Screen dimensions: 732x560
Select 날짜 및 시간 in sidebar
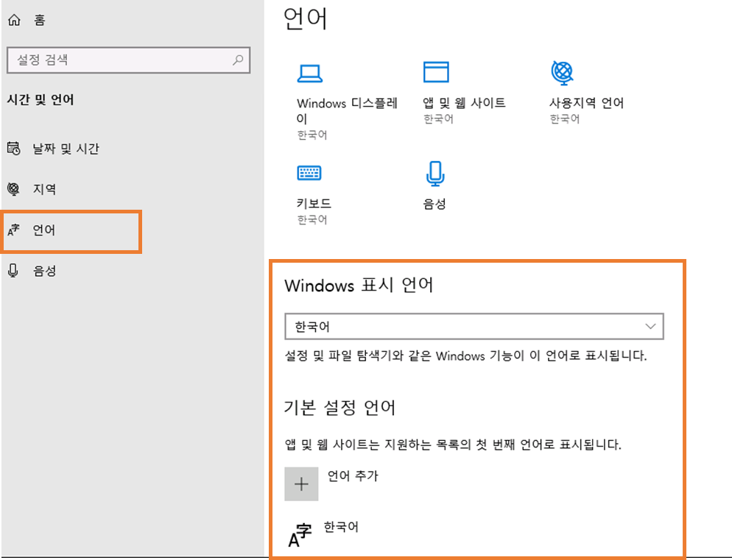point(66,149)
